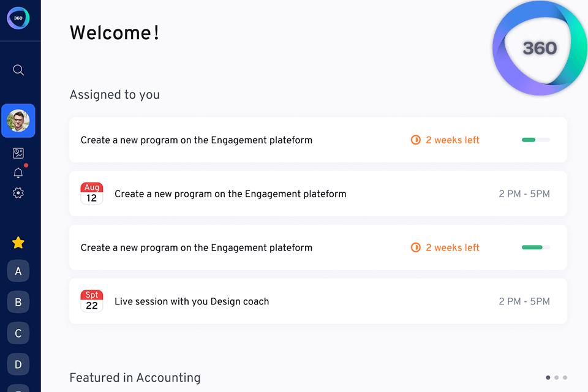Click the 360 logo in the sidebar
Screen dimensions: 588x392
[x=18, y=18]
